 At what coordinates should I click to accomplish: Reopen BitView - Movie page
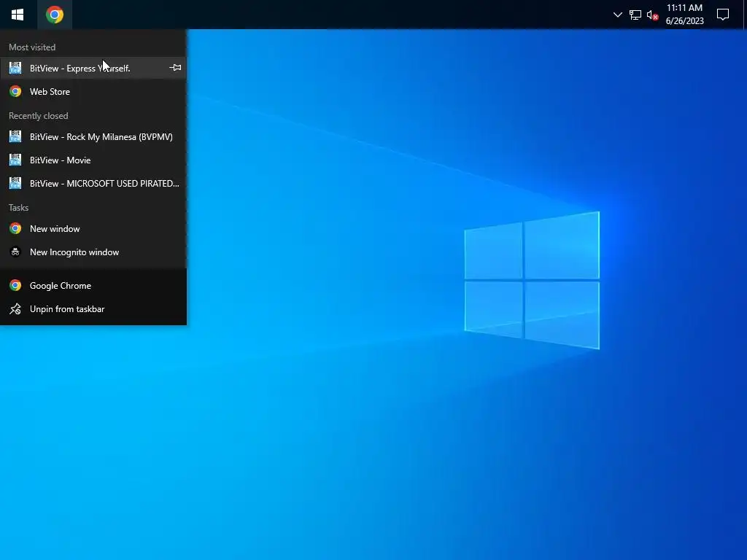[x=93, y=160]
